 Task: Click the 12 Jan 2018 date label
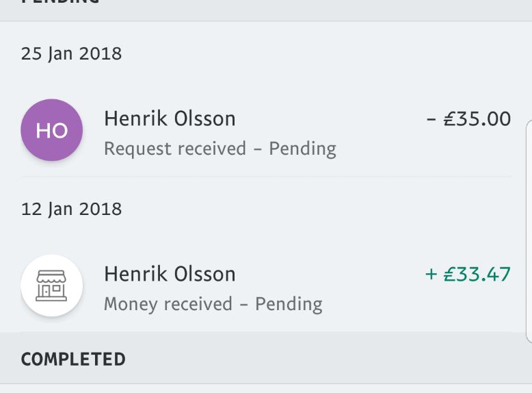(71, 209)
